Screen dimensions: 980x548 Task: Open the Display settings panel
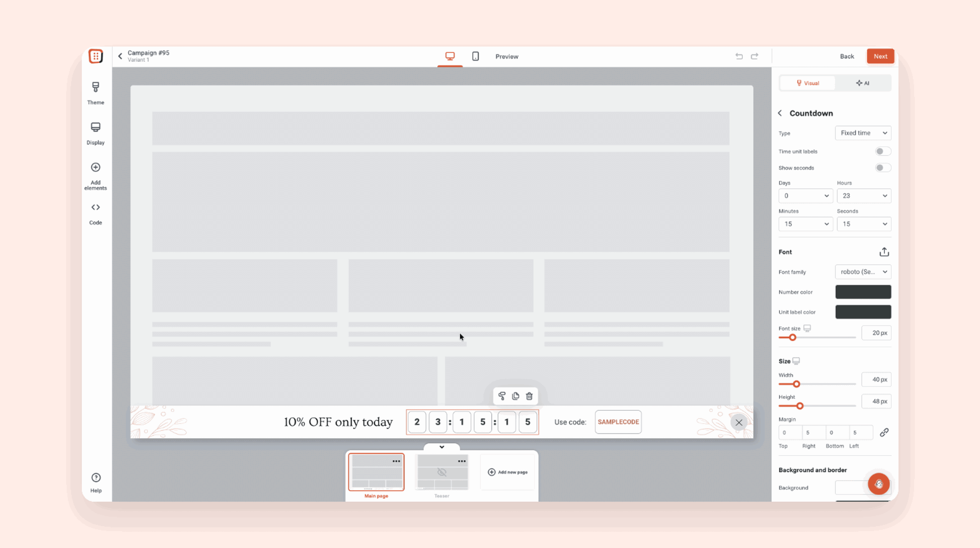pyautogui.click(x=95, y=133)
